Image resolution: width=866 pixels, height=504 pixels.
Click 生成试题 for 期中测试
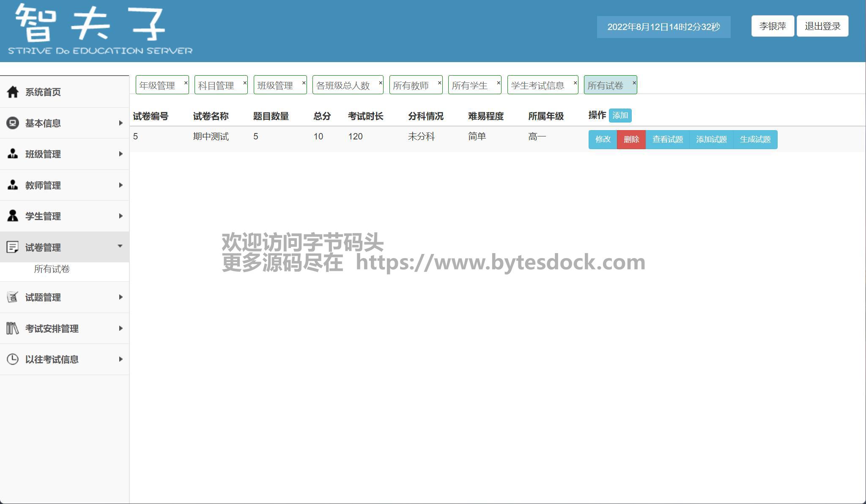click(x=755, y=139)
